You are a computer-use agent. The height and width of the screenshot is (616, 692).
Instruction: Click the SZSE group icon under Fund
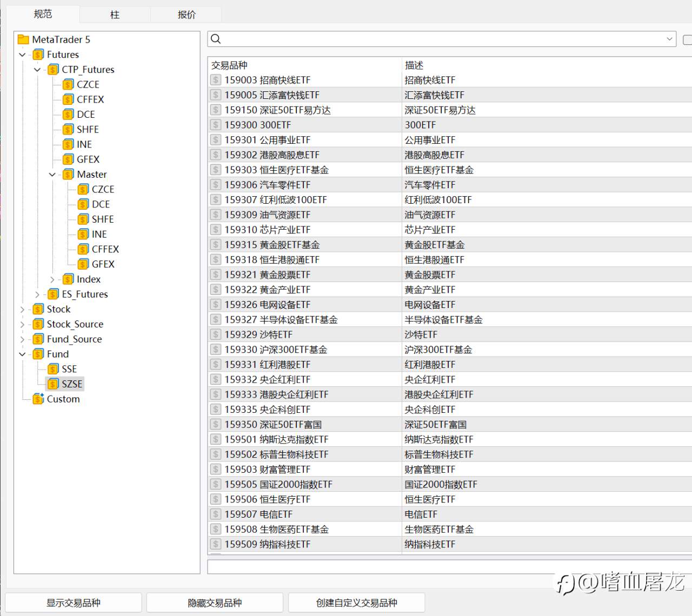pyautogui.click(x=53, y=384)
